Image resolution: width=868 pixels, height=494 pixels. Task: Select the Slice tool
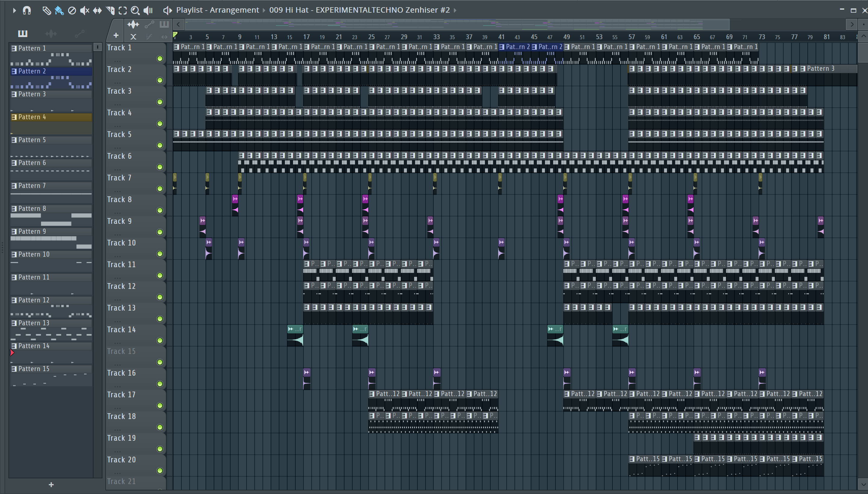point(110,11)
